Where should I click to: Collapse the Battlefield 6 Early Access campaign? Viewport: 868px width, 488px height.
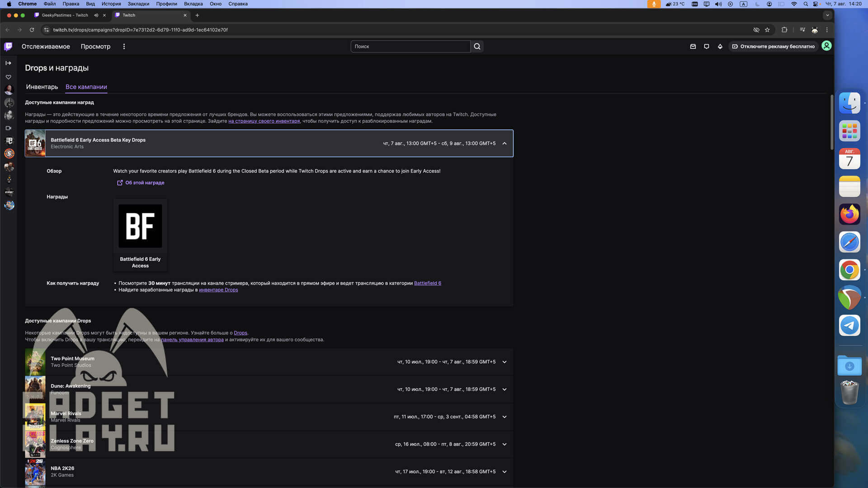(x=505, y=143)
